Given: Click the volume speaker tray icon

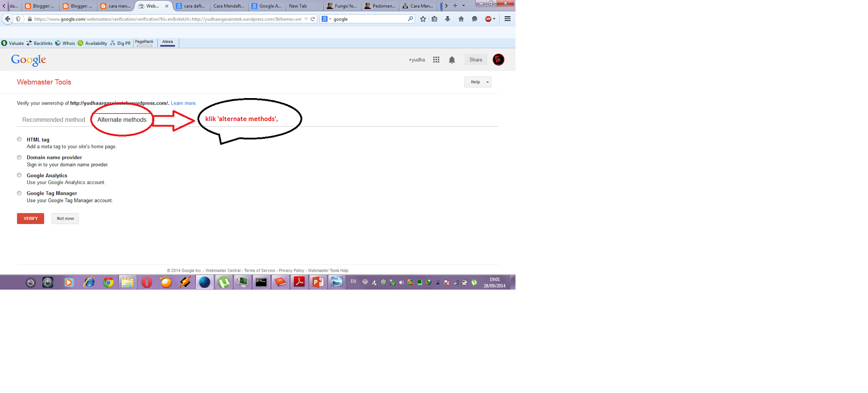Looking at the screenshot, I should pyautogui.click(x=401, y=282).
